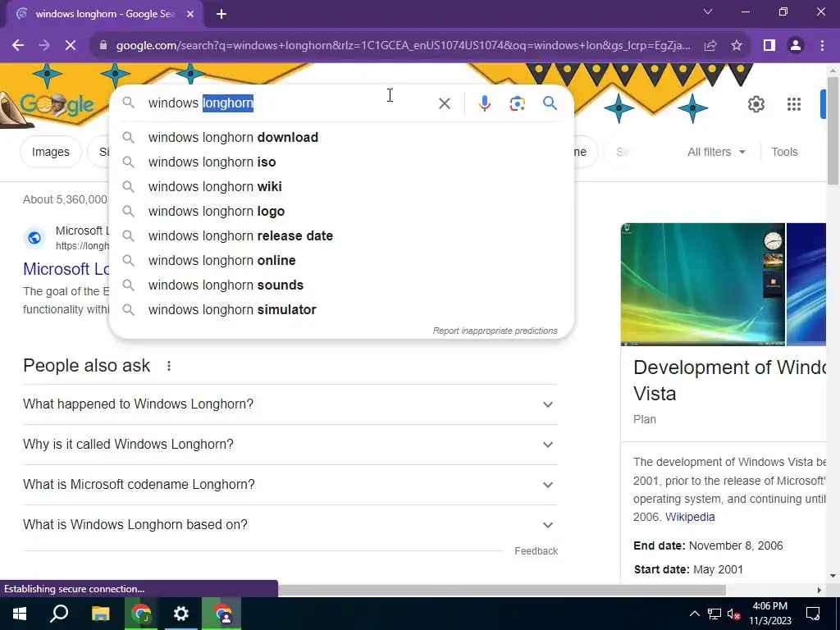Click the browser back arrow
Viewport: 840px width, 630px height.
click(x=18, y=46)
